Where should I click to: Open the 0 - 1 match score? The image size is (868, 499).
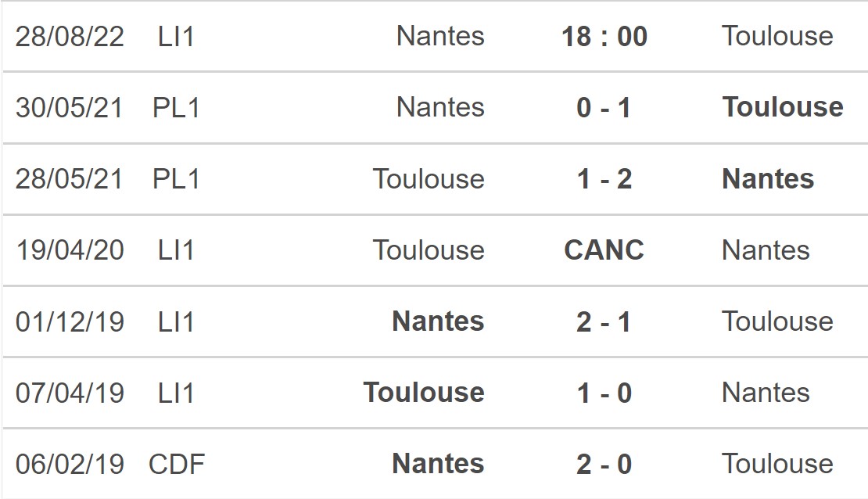click(x=604, y=108)
